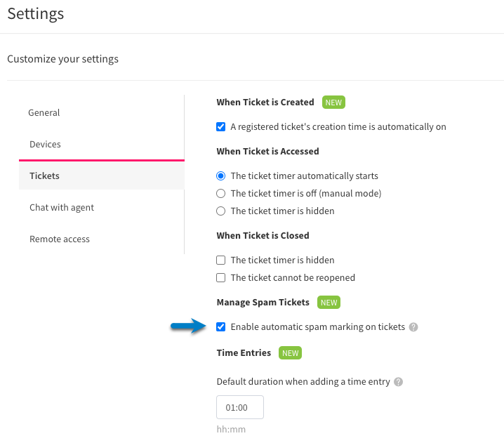
Task: Click help icon beside default duration label
Action: click(x=399, y=382)
